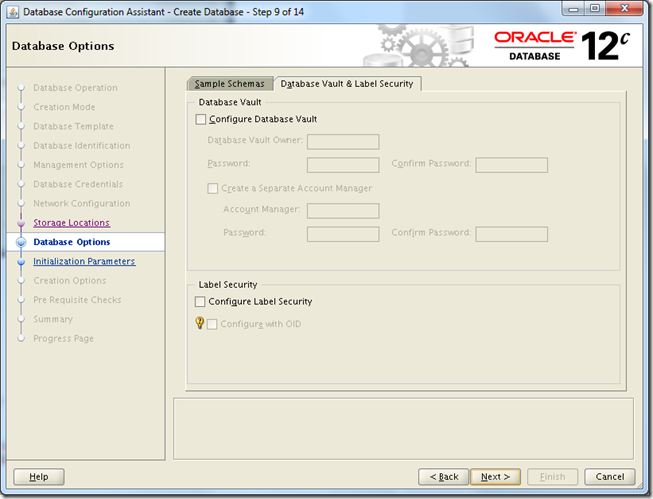Focus the Account Manager Password field
Viewport: 653px width, 499px height.
click(x=343, y=234)
